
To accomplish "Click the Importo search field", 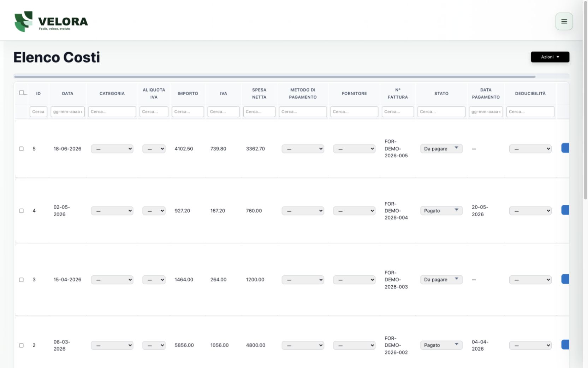I will pyautogui.click(x=188, y=112).
